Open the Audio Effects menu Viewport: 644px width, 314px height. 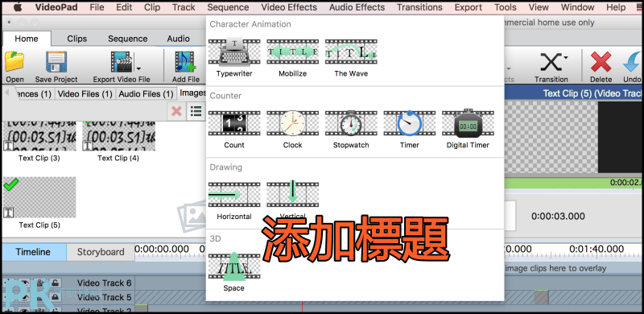[x=357, y=7]
